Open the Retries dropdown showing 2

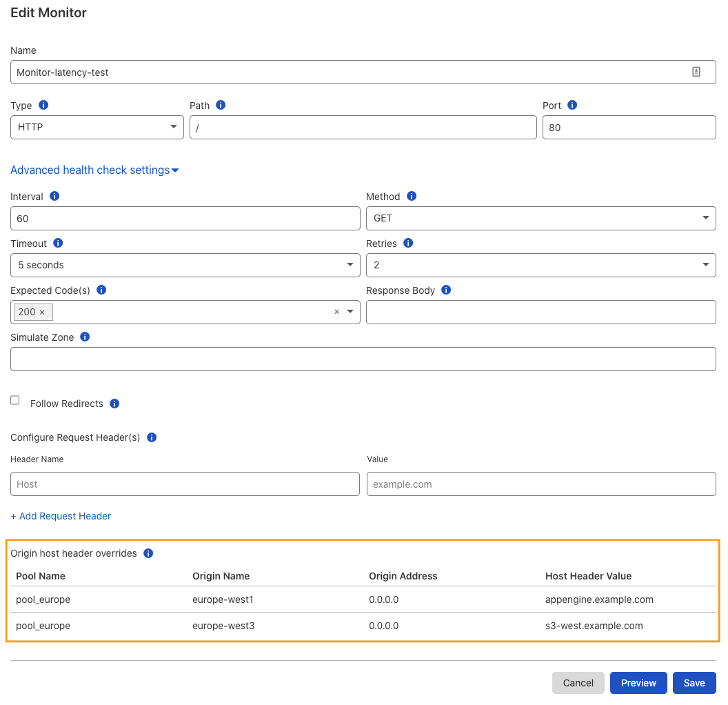(541, 265)
